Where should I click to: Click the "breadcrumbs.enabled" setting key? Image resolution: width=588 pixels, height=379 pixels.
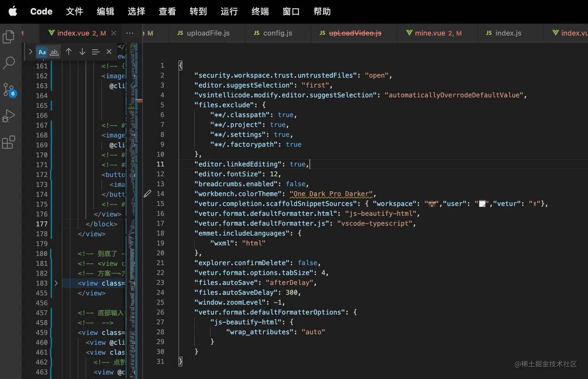(x=236, y=184)
